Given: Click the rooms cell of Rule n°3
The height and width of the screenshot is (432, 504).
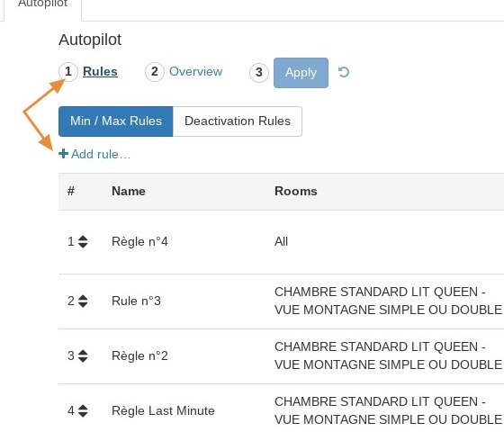Looking at the screenshot, I should pyautogui.click(x=388, y=301).
